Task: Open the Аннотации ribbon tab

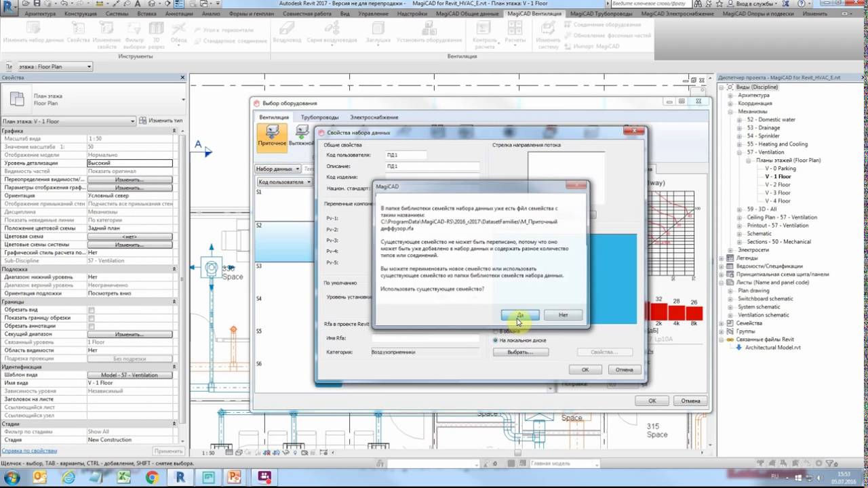Action: point(179,14)
